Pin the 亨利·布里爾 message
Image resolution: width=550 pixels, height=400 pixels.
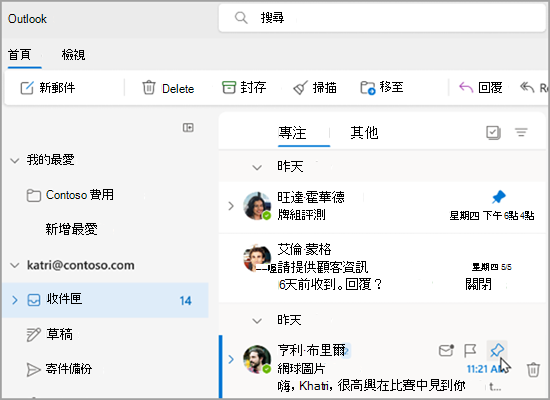[497, 350]
